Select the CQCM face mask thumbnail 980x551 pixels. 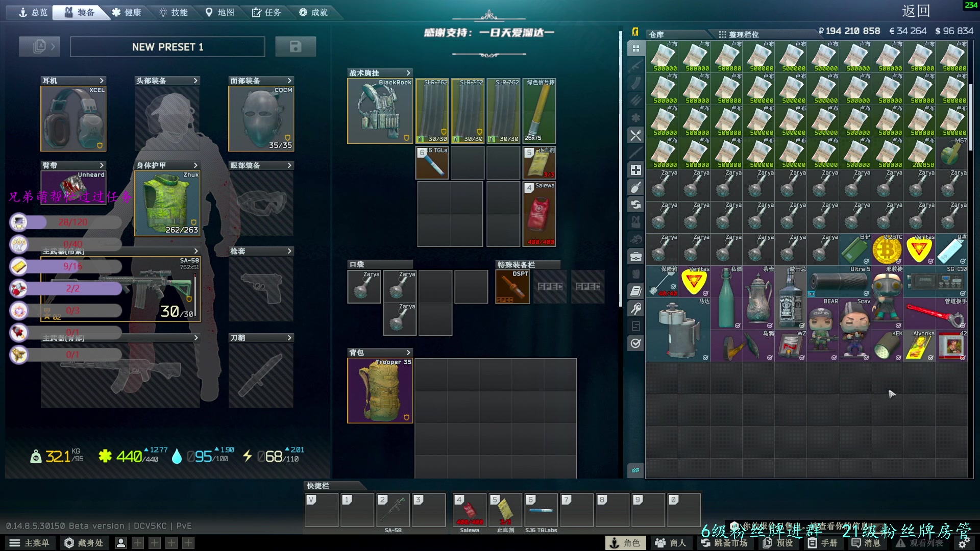(x=261, y=118)
